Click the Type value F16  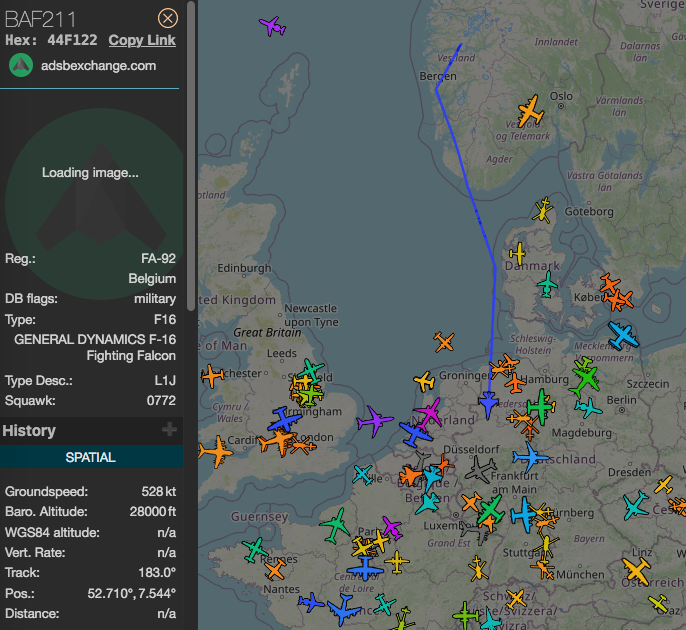165,319
